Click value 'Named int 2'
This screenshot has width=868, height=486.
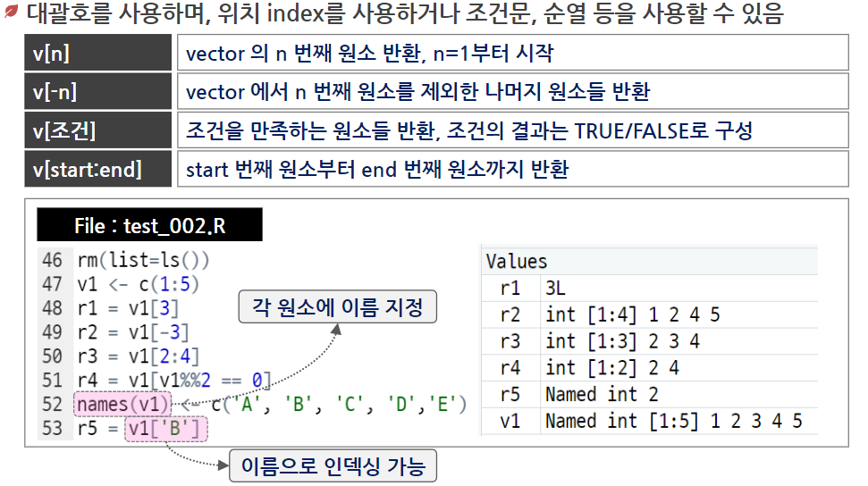coord(602,394)
